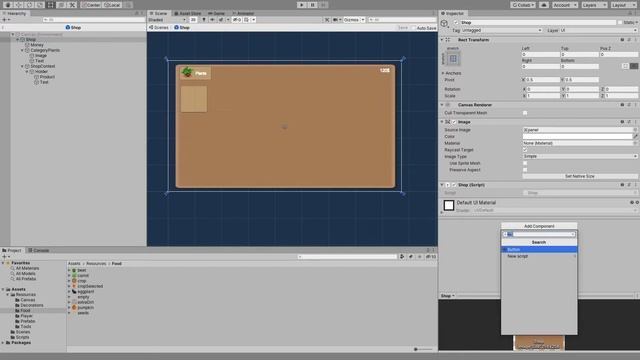
Task: Click the Add Component search field
Action: click(x=539, y=234)
